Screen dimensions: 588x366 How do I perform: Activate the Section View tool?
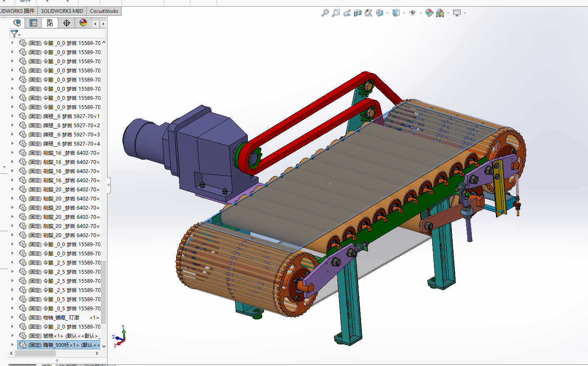358,13
